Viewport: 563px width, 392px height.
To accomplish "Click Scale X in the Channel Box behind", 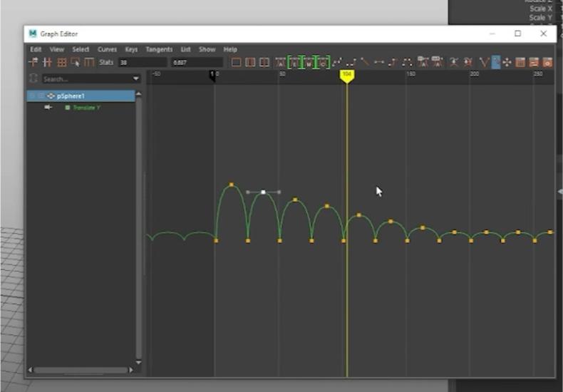I will pyautogui.click(x=540, y=9).
